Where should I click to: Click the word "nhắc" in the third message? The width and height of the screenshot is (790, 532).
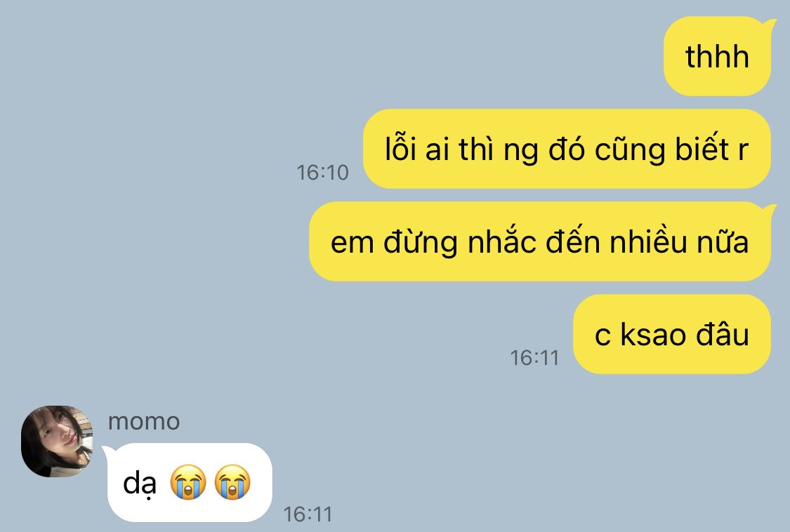coord(502,241)
